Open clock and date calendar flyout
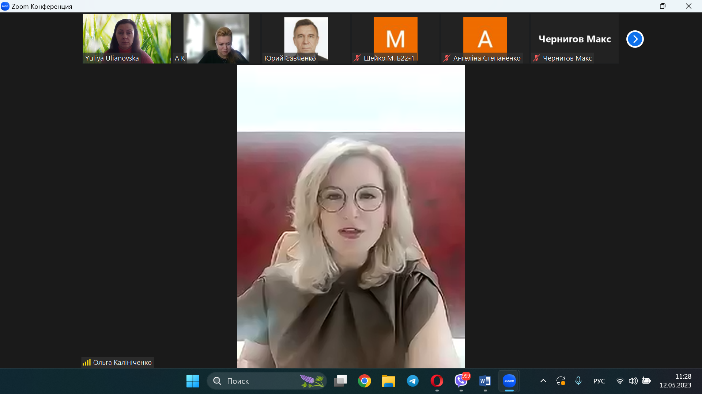This screenshot has height=394, width=702. [676, 381]
